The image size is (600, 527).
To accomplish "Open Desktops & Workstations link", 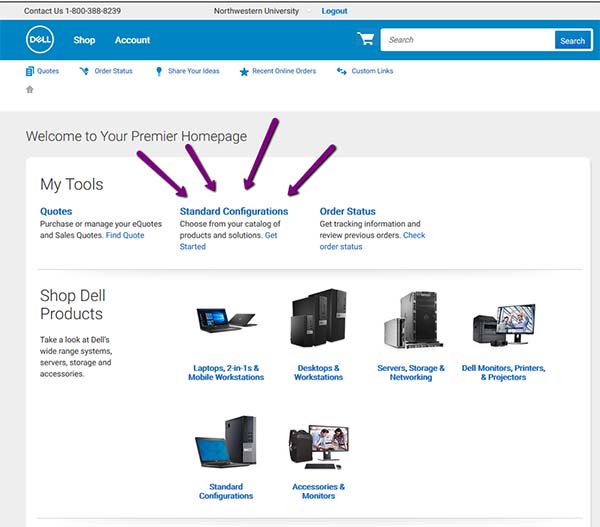I will pyautogui.click(x=318, y=373).
